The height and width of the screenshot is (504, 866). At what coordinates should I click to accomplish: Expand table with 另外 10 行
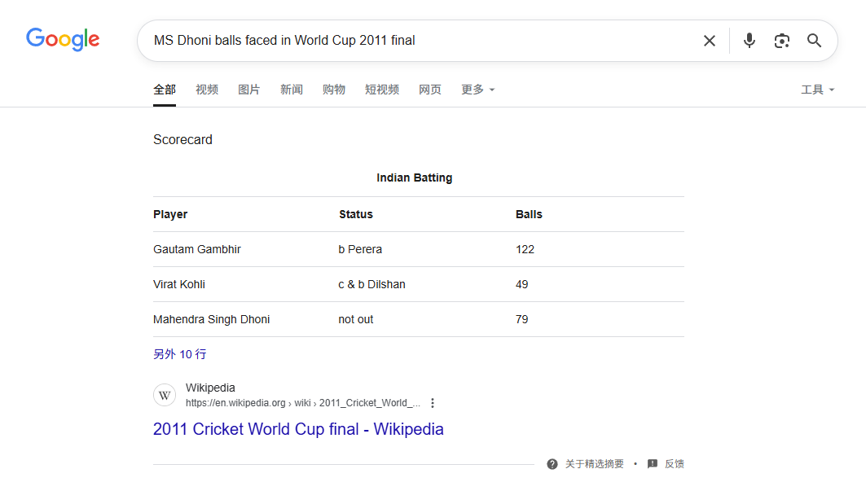click(x=180, y=354)
